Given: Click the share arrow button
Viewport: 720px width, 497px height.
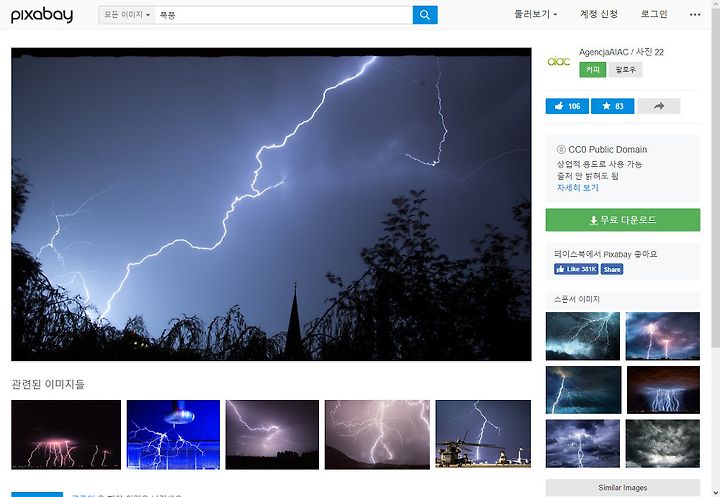Looking at the screenshot, I should click(x=658, y=106).
